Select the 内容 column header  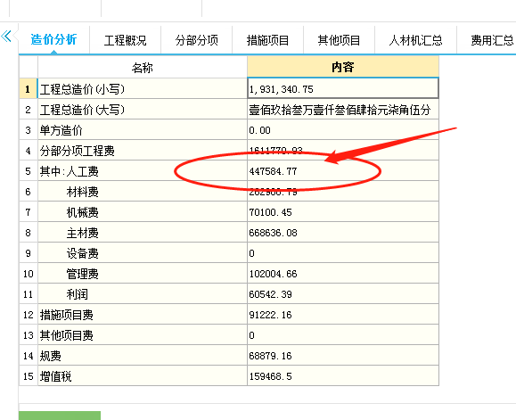343,67
